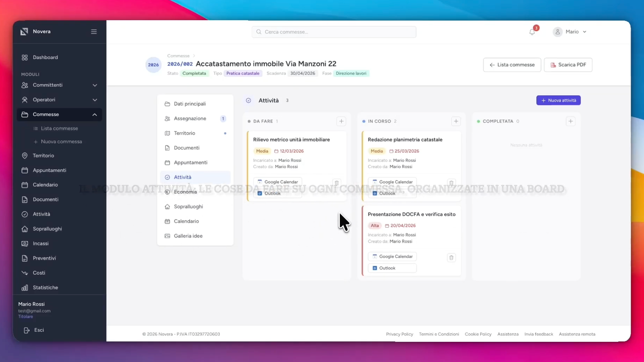This screenshot has height=362, width=644.
Task: Switch to the Galleria idee section
Action: coord(195,236)
